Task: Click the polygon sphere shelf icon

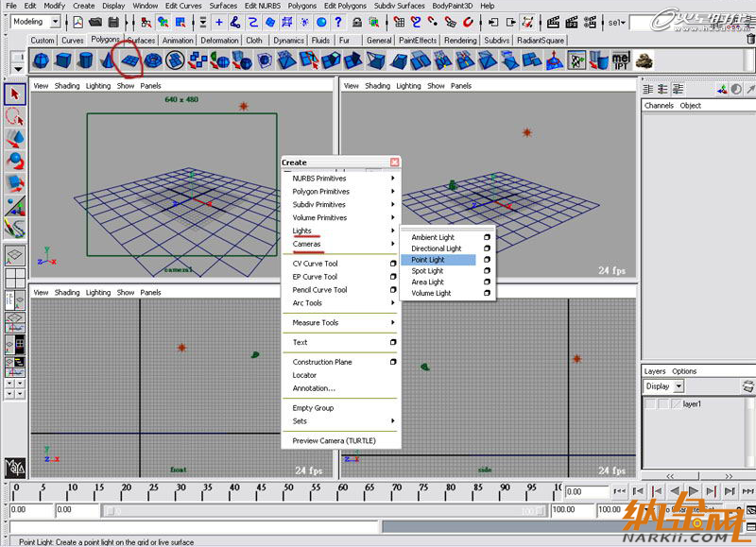Action: coord(42,61)
